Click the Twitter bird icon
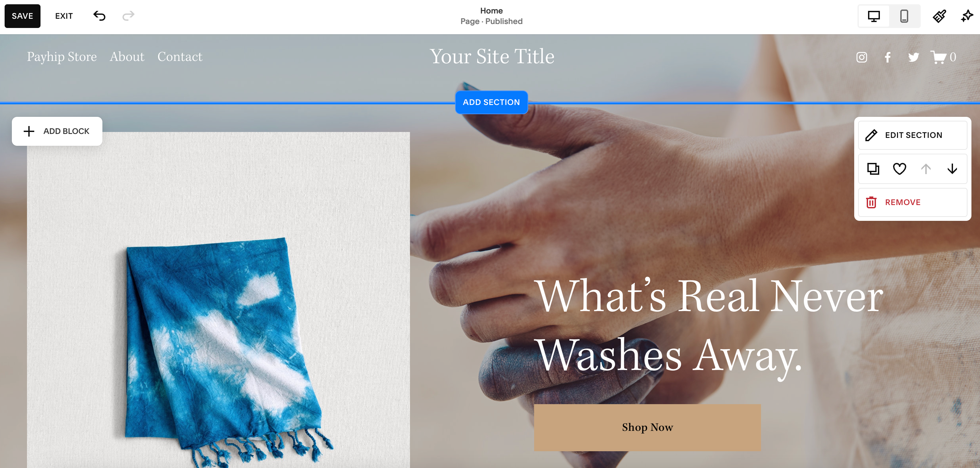The image size is (980, 468). click(x=913, y=57)
